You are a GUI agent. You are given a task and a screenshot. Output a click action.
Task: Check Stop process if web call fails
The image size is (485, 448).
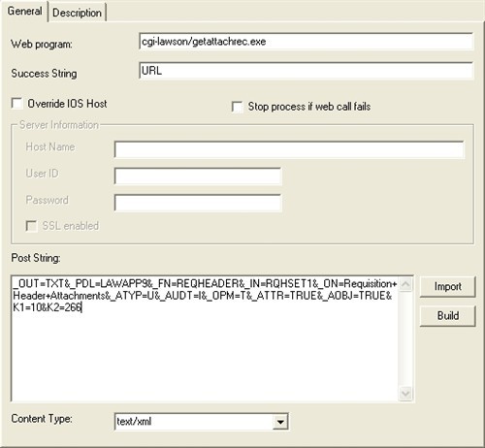[x=238, y=107]
